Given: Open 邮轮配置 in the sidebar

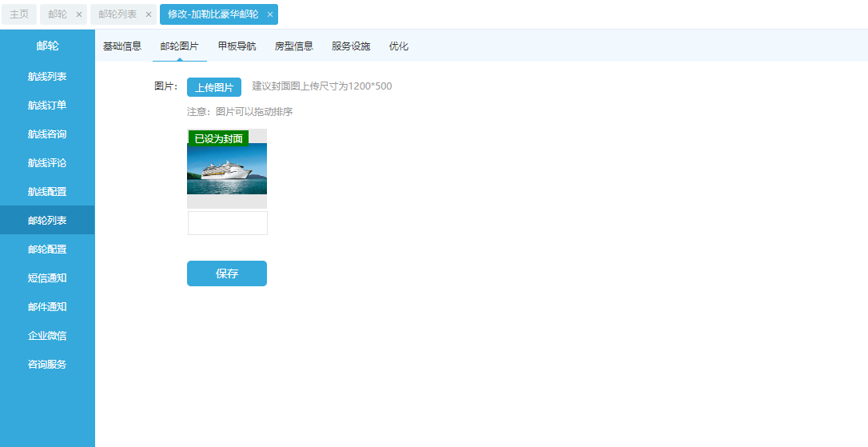Looking at the screenshot, I should point(47,249).
